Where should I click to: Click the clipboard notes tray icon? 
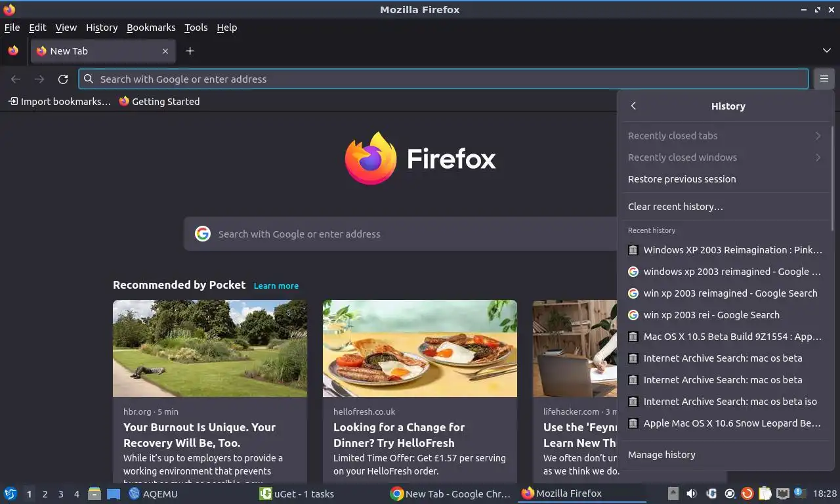point(765,493)
